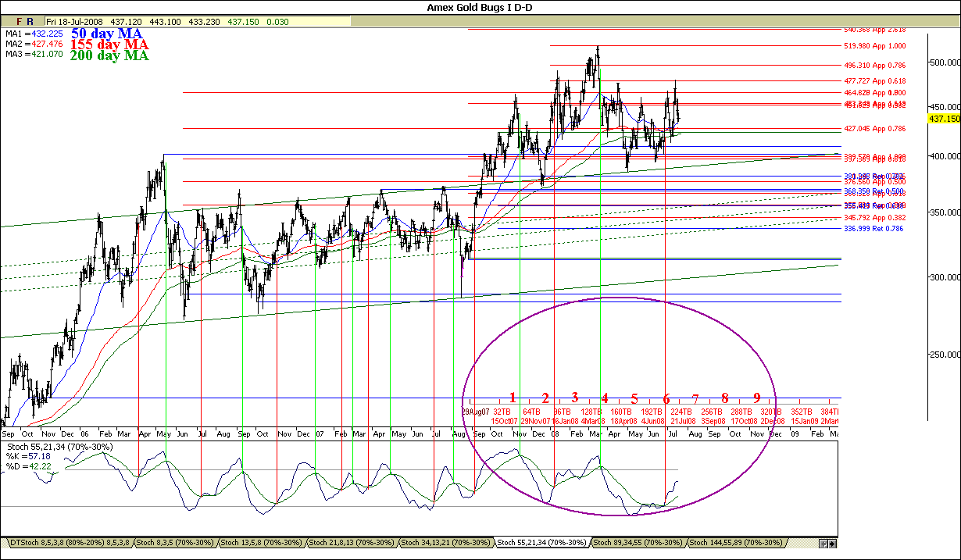
Task: Switch to Stoch 34,13,21 (70%-30%) tab
Action: click(447, 542)
